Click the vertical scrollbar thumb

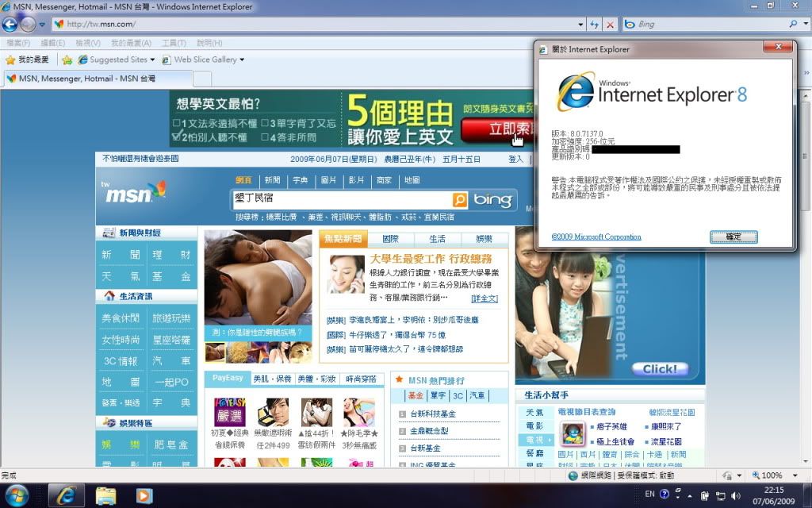pos(806,156)
